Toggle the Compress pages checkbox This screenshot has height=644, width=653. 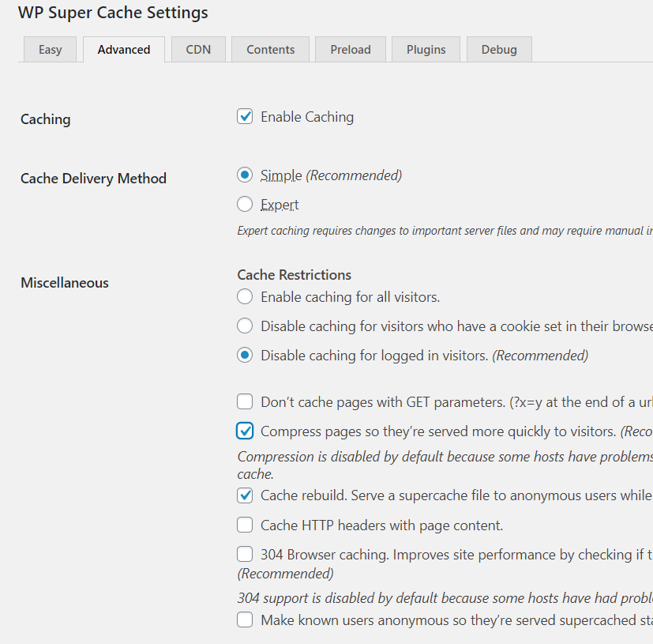(245, 431)
